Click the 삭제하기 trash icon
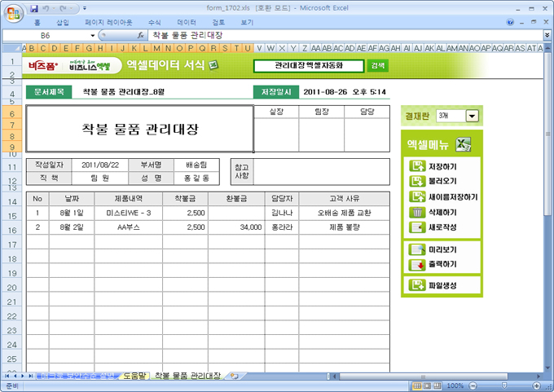554x392 pixels. (417, 212)
